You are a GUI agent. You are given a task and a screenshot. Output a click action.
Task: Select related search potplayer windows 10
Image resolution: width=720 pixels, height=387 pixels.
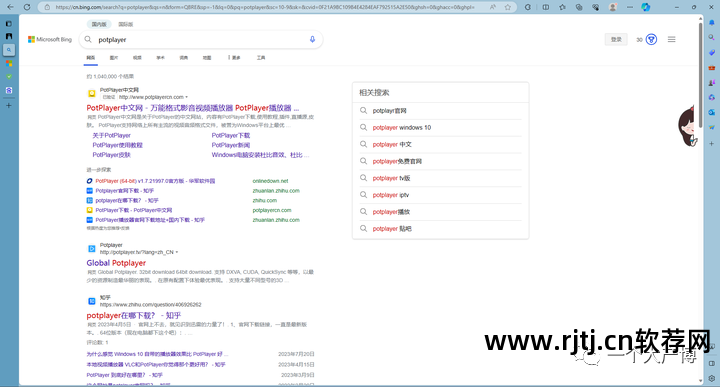tap(402, 128)
